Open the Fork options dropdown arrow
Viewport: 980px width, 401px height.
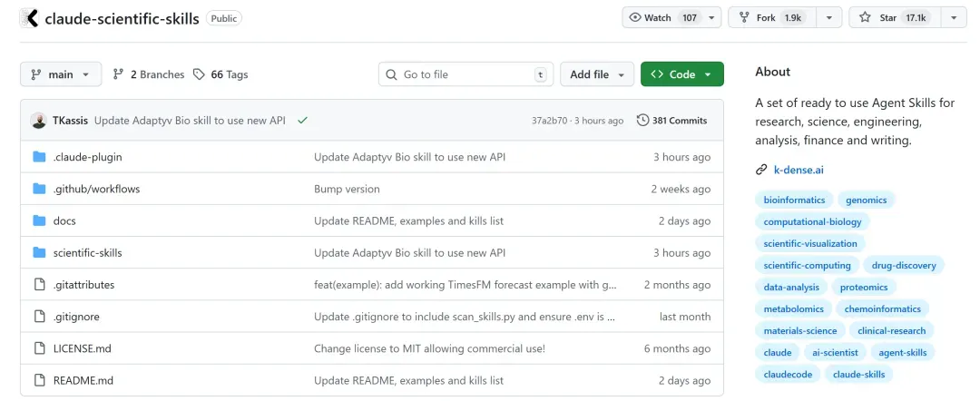coord(829,17)
